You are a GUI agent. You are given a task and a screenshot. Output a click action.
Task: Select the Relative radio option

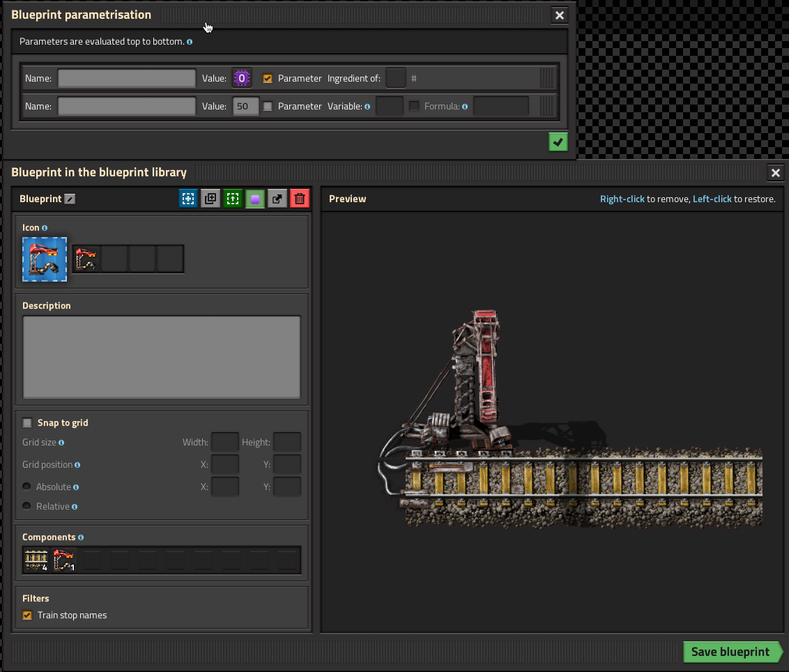(26, 506)
